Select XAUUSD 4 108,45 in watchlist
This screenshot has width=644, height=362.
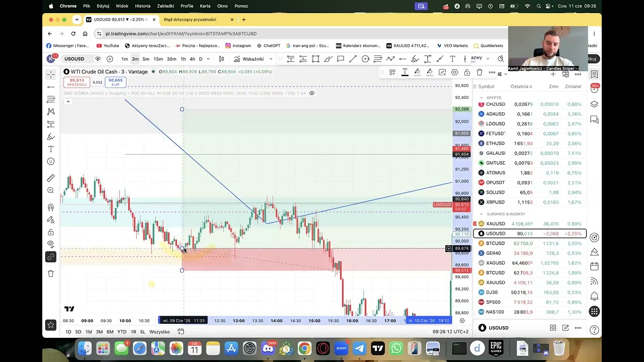point(530,224)
